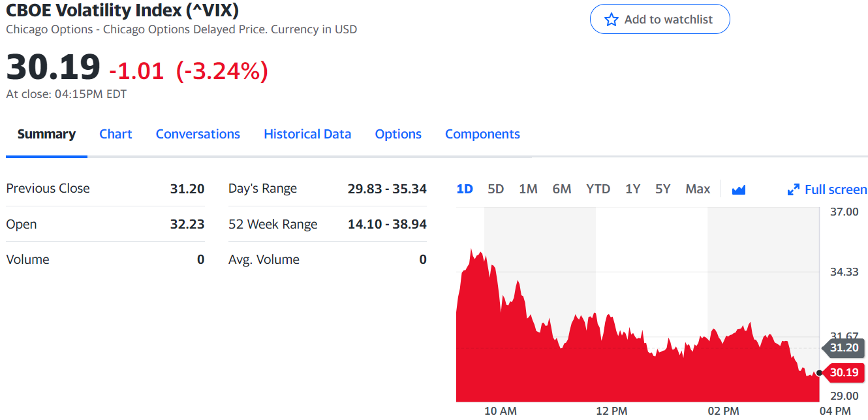
Task: Click the star icon in Add to watchlist
Action: tap(611, 20)
